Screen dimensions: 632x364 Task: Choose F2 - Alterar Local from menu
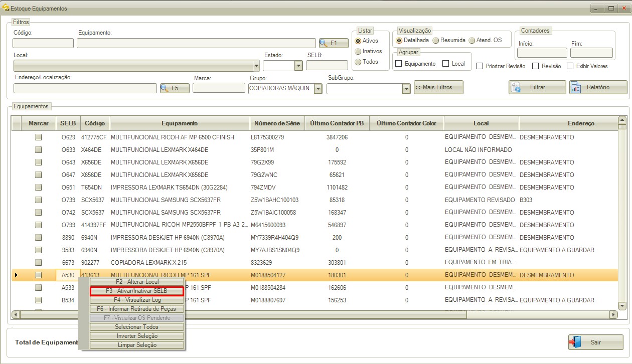point(137,282)
